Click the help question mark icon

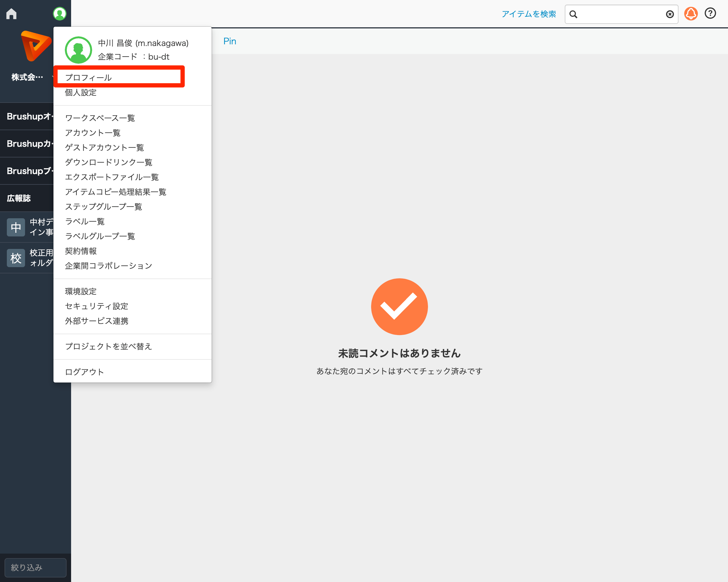coord(710,14)
